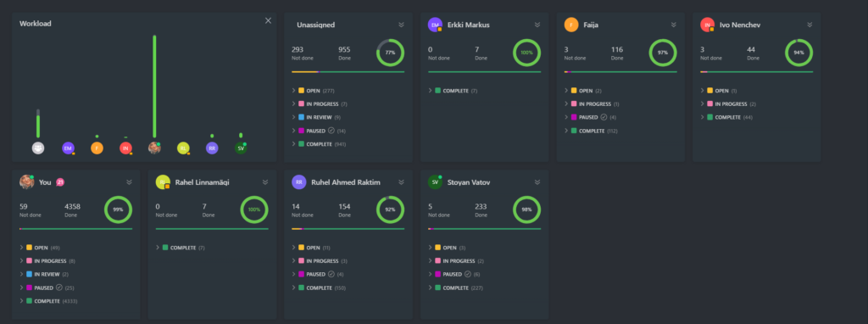868x324 pixels.
Task: Expand COMPLETE status in Rahel Linnamägi card
Action: (181, 248)
